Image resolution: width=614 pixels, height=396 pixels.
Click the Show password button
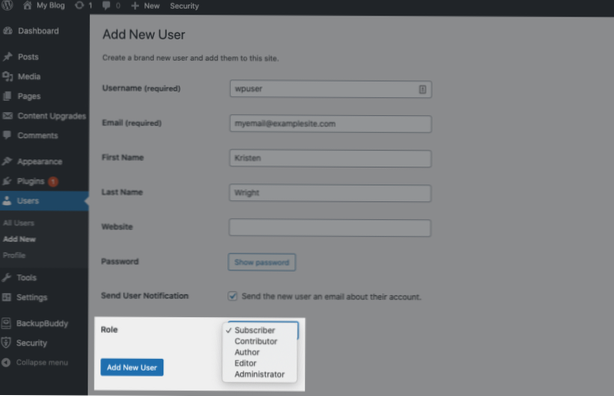pos(262,262)
